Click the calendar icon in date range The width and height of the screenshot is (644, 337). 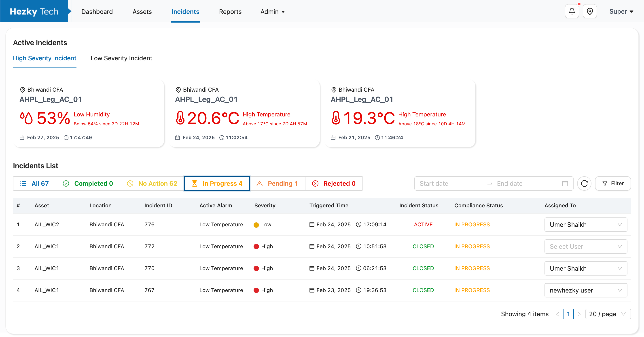(565, 183)
